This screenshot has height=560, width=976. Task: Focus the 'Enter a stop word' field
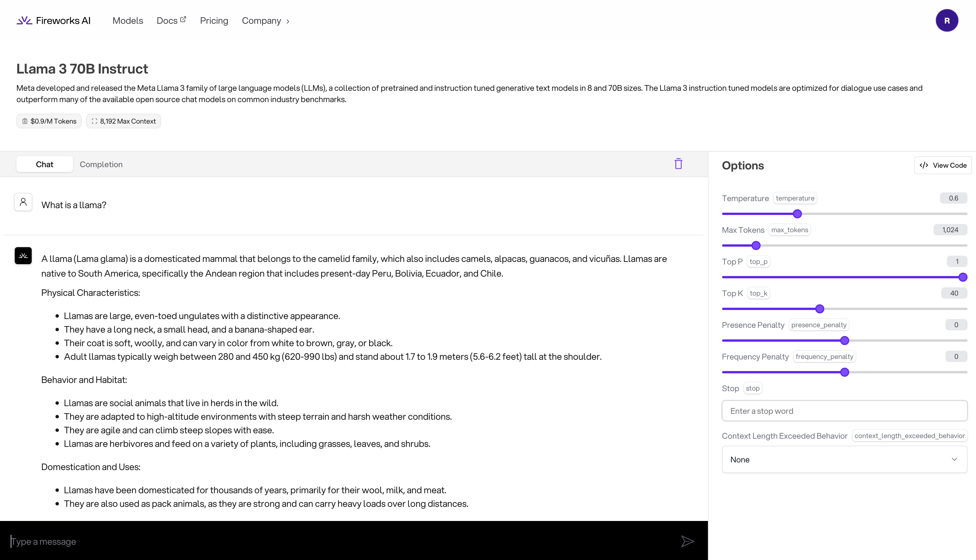pyautogui.click(x=844, y=411)
